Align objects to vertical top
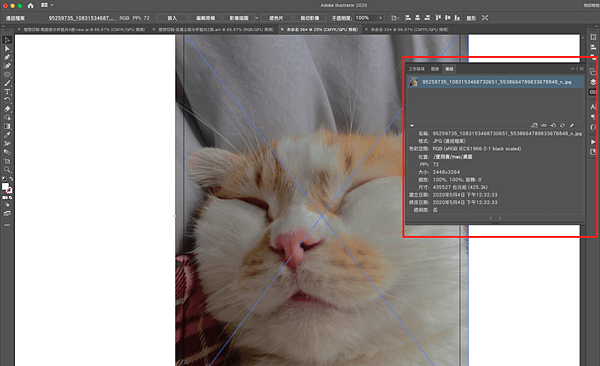 coord(438,18)
